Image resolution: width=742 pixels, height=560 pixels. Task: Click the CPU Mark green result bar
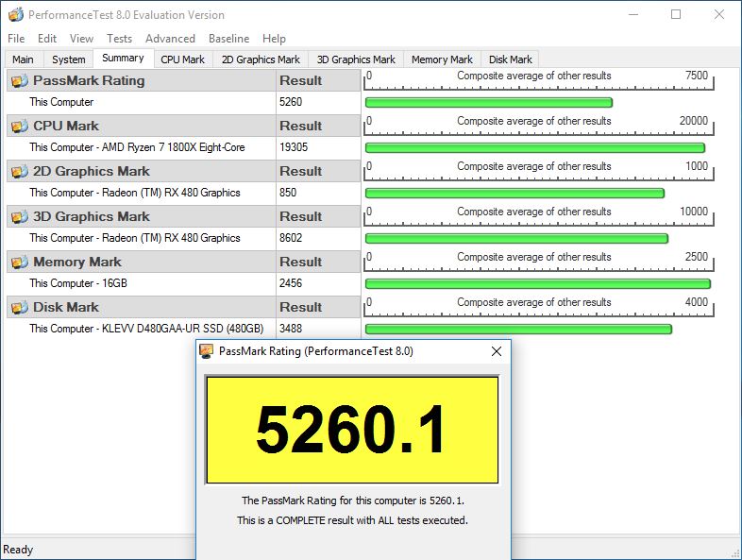pos(535,147)
